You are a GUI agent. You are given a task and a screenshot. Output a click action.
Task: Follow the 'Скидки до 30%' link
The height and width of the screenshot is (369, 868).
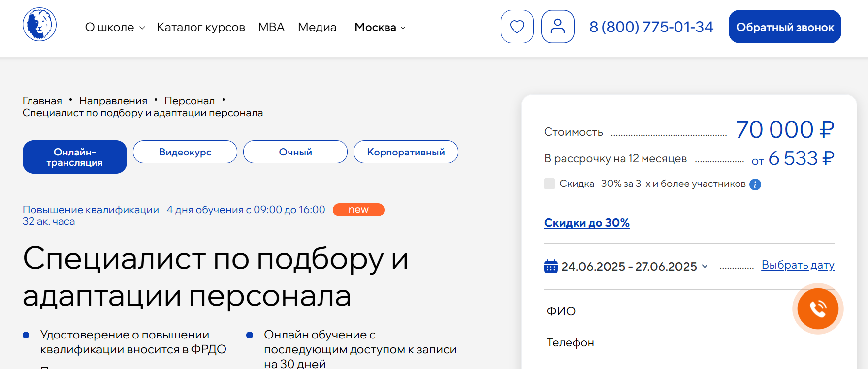coord(586,223)
